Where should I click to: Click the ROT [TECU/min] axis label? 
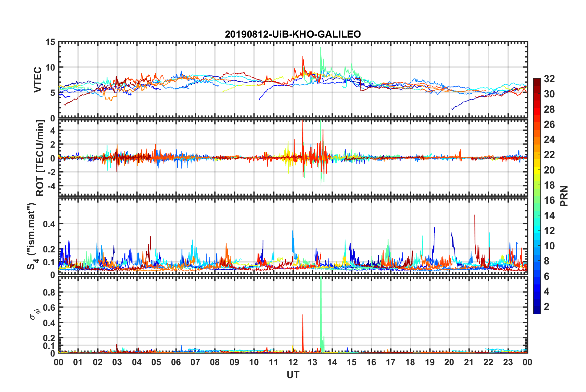40,158
